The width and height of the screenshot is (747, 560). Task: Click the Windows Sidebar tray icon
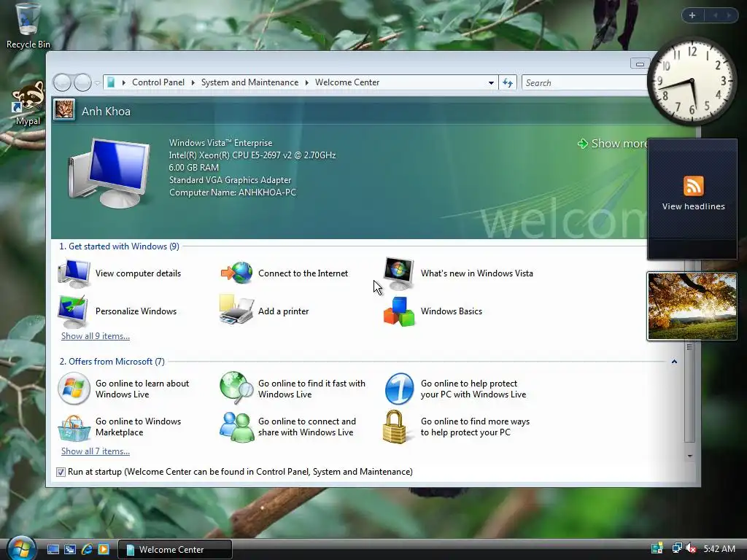coord(657,548)
